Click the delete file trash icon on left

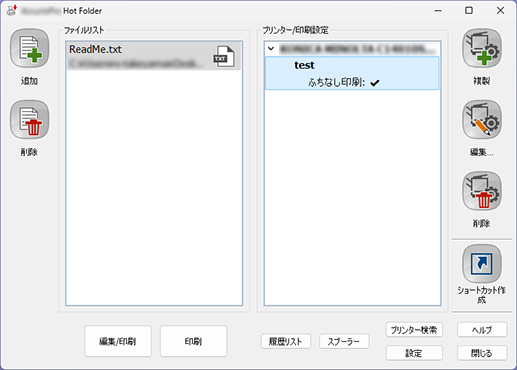29,120
